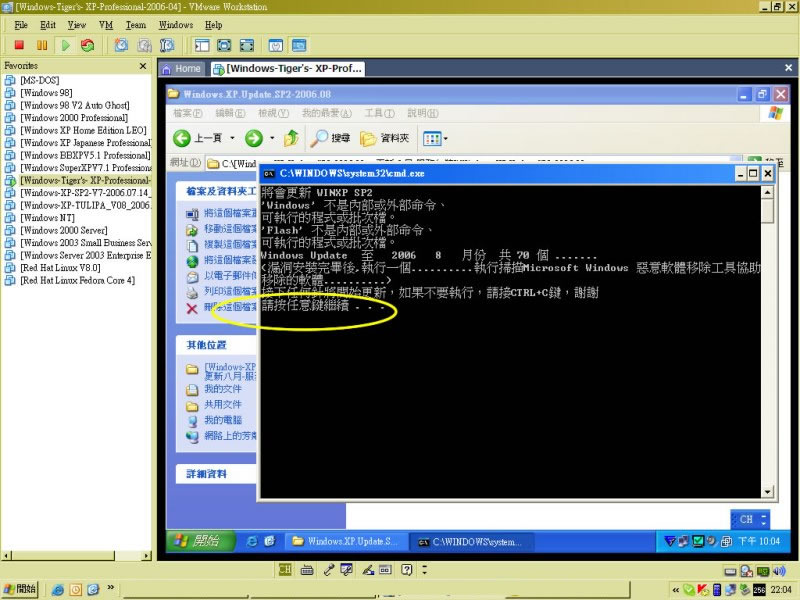Image resolution: width=800 pixels, height=600 pixels.
Task: Click the delete file red X task icon
Action: pos(192,308)
